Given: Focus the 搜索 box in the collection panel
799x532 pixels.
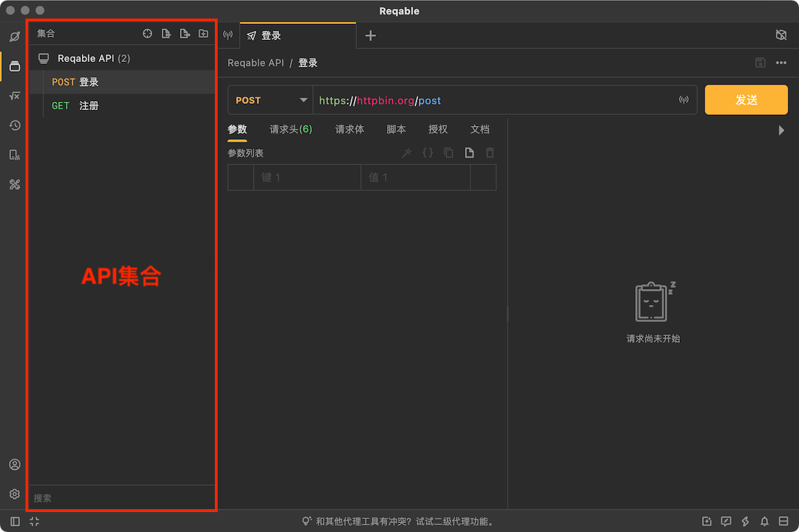Looking at the screenshot, I should pyautogui.click(x=123, y=498).
